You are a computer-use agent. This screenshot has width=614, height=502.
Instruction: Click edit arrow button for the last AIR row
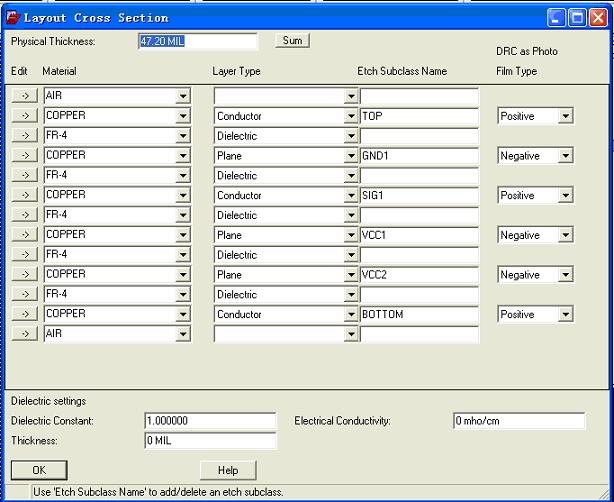tap(25, 334)
